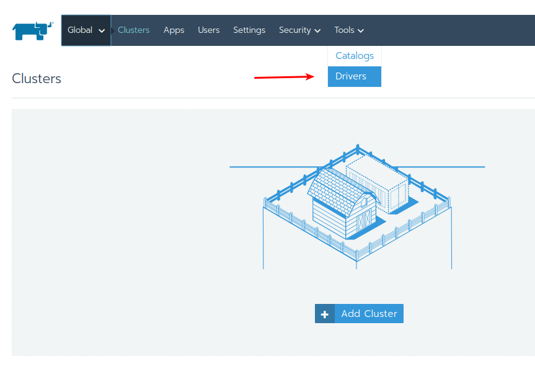Click the highlighted Drivers entry
The height and width of the screenshot is (392, 535).
coord(354,76)
